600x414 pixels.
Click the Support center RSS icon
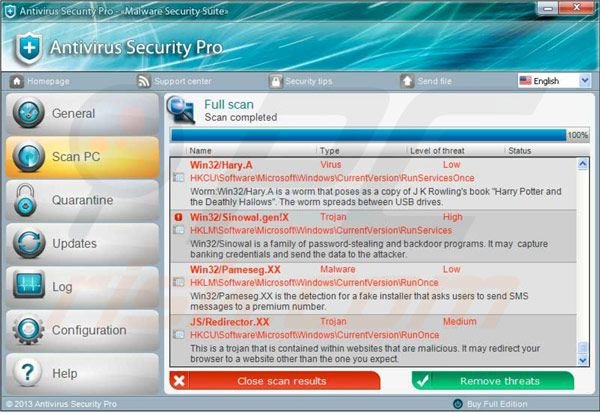tap(144, 81)
